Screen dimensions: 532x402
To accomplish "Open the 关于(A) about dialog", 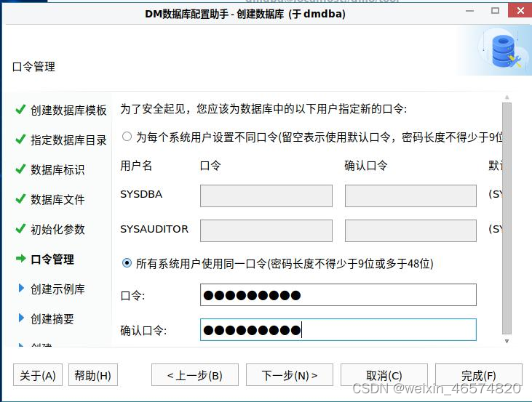I will pos(38,375).
